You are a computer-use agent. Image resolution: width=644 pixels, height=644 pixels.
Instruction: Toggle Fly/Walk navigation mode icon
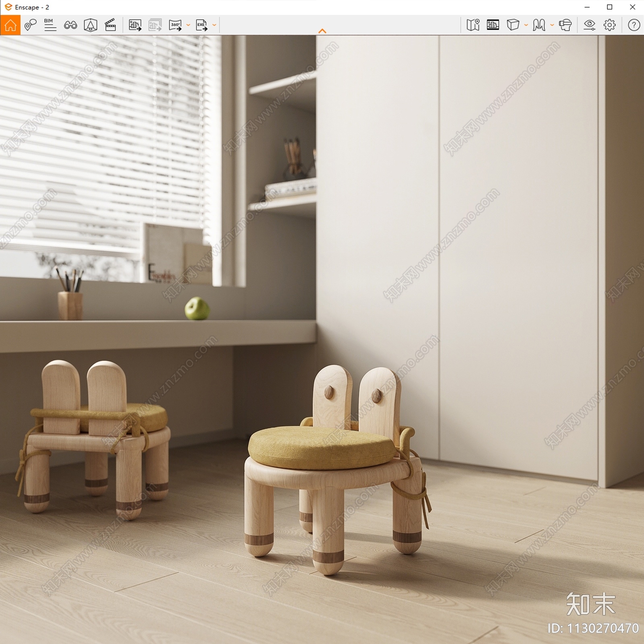click(539, 25)
